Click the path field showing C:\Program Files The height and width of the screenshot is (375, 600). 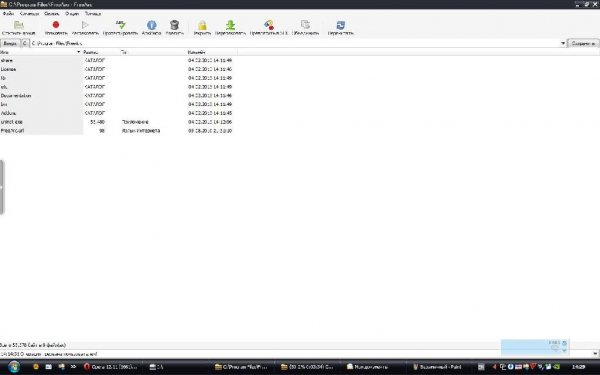pos(295,43)
